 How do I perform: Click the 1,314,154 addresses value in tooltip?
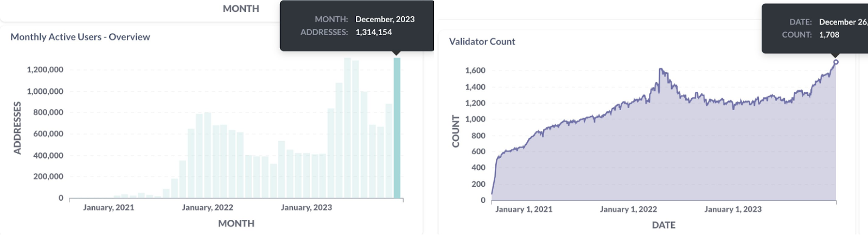(374, 32)
